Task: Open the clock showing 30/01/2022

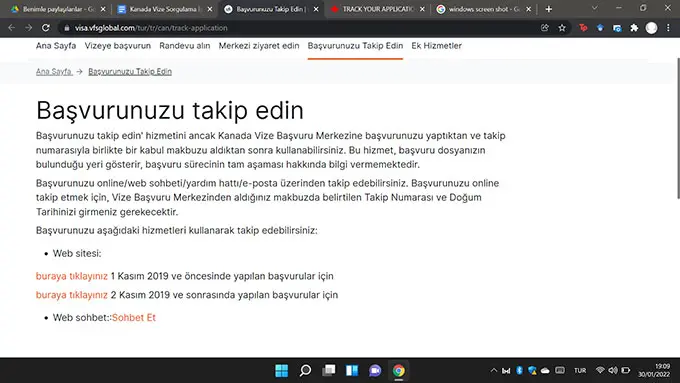Action: point(654,371)
